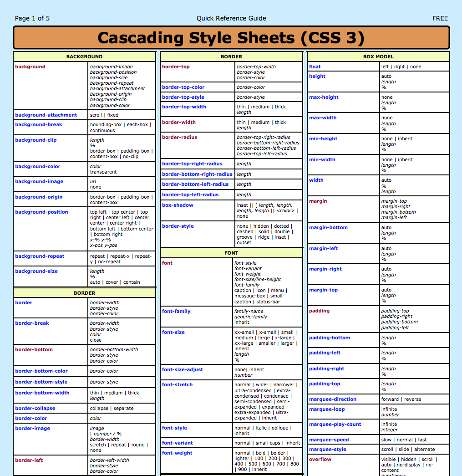
Task: Click the bold red 'overflow' property name
Action: coord(320,459)
